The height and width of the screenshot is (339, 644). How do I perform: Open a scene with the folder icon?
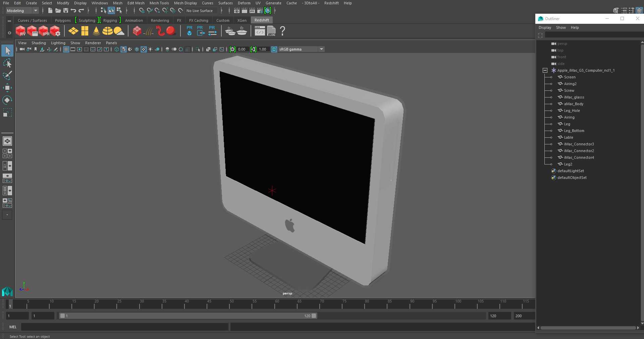pyautogui.click(x=58, y=11)
